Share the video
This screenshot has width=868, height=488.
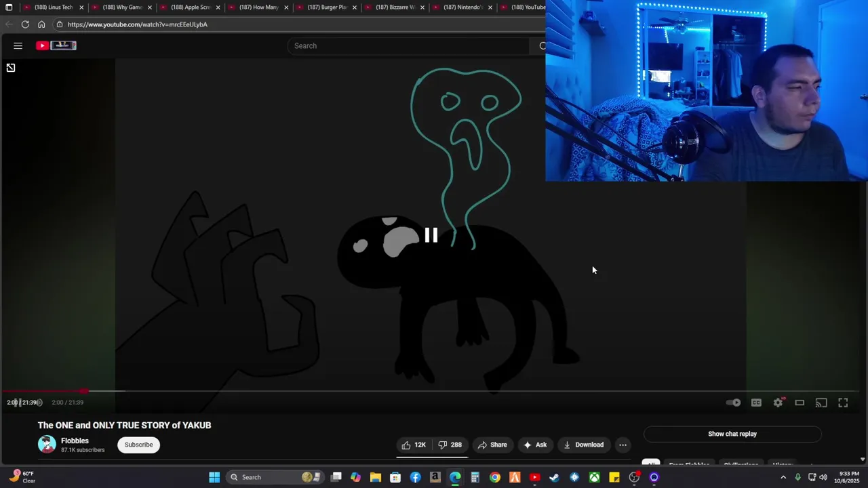coord(492,445)
